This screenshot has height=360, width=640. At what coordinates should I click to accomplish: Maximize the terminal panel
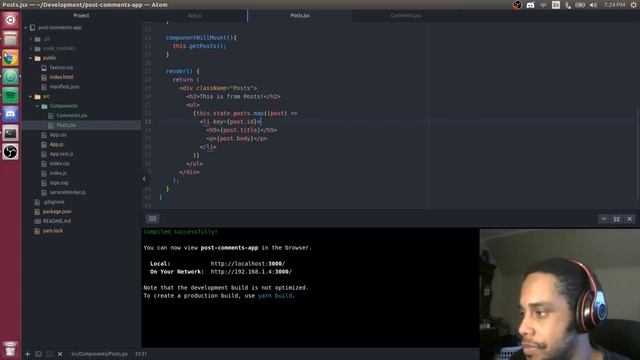click(x=616, y=219)
